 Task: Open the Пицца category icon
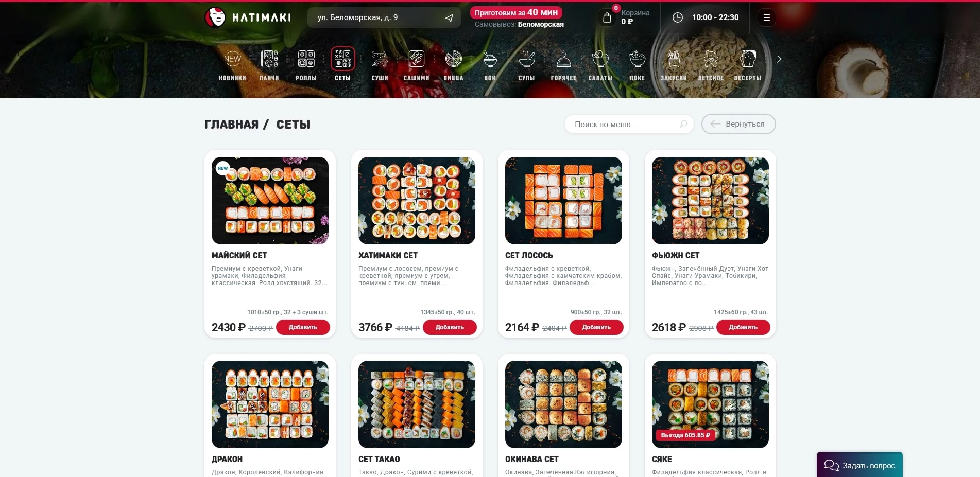point(453,59)
